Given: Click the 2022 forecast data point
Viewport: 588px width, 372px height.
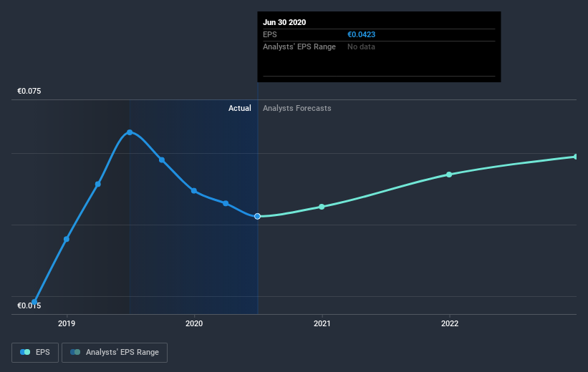Looking at the screenshot, I should (449, 175).
